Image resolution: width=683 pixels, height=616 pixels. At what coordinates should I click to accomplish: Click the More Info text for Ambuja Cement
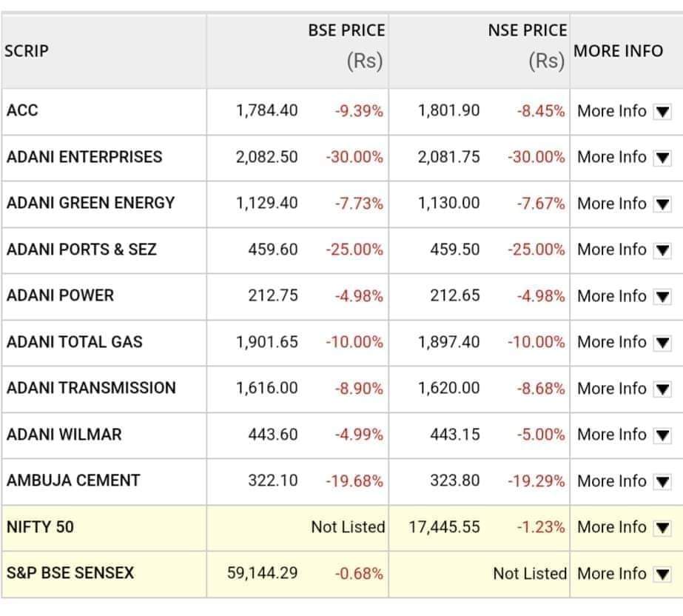pyautogui.click(x=611, y=481)
